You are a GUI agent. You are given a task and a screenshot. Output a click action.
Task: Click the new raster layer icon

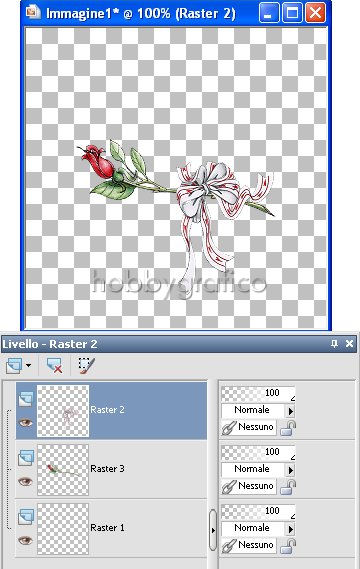coord(14,365)
